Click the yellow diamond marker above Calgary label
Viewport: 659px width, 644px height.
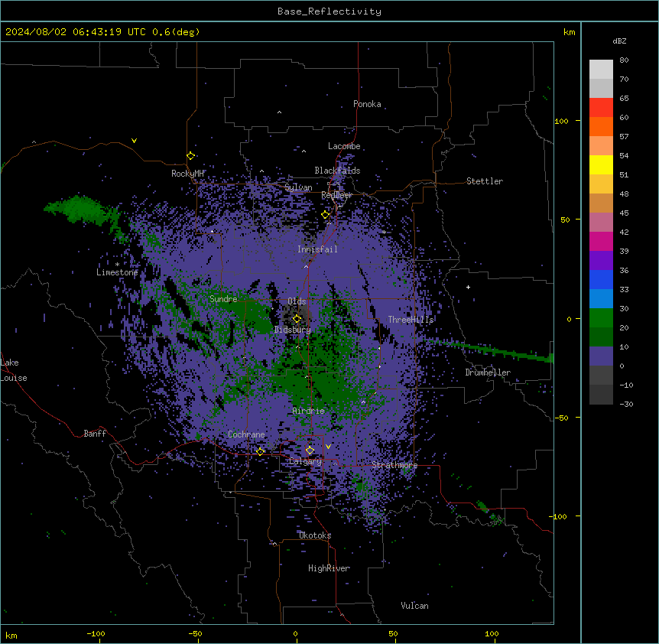pyautogui.click(x=310, y=450)
